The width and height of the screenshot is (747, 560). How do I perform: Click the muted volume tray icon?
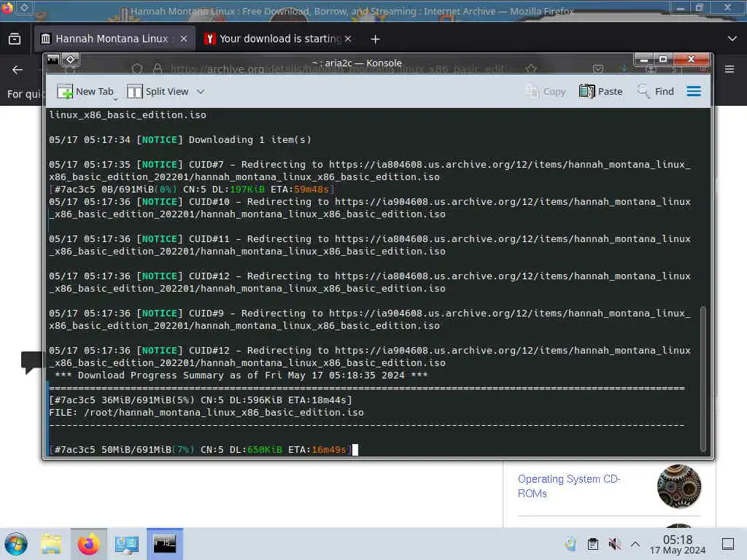pyautogui.click(x=614, y=544)
